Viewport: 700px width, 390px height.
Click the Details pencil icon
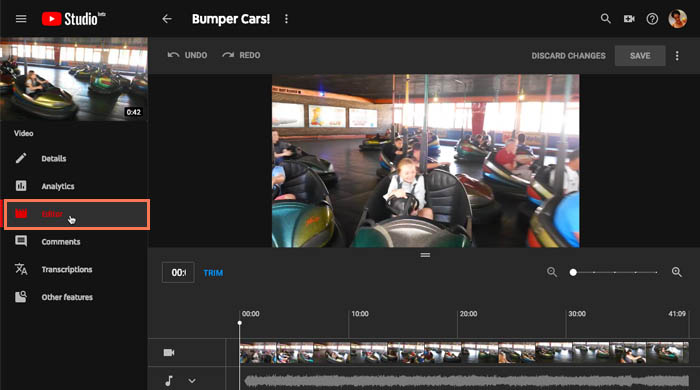coord(21,158)
